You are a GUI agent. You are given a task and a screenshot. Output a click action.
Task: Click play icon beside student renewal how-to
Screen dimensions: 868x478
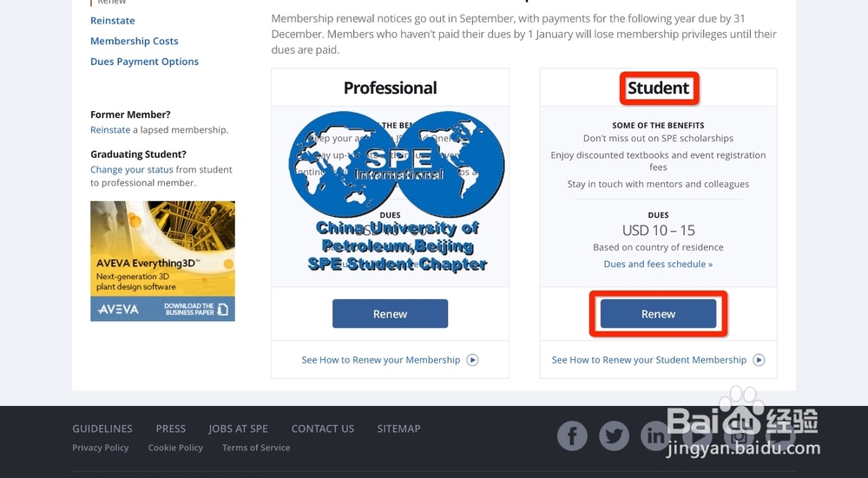click(x=759, y=360)
